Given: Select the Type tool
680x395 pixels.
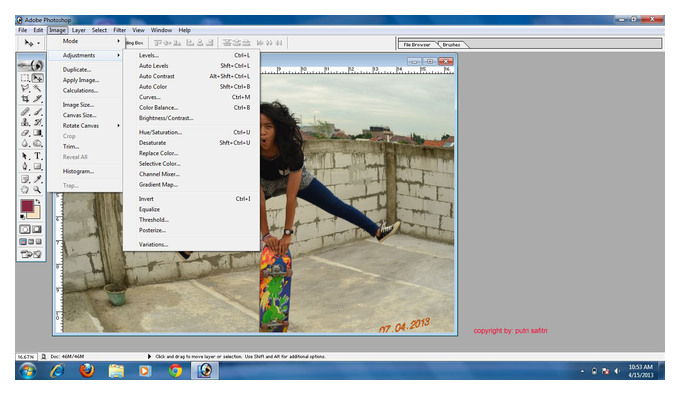Looking at the screenshot, I should click(38, 156).
